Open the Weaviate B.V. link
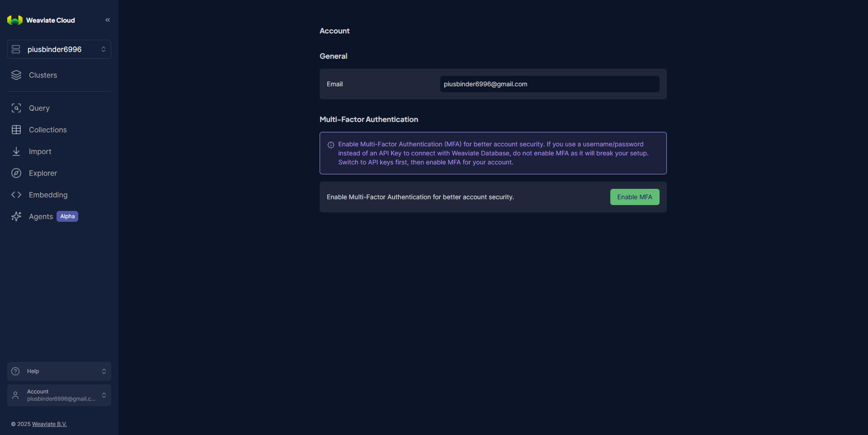The height and width of the screenshot is (435, 868). pyautogui.click(x=49, y=424)
